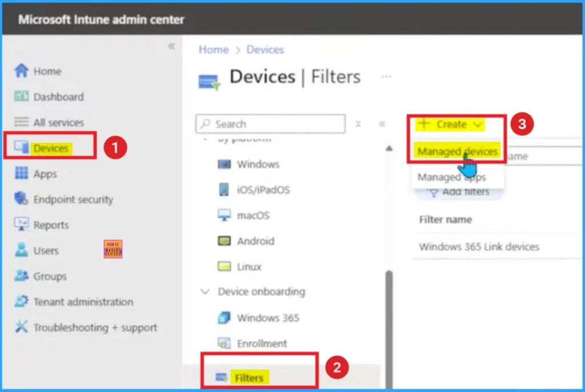Click the iOS/iPadOS phone icon

[x=224, y=189]
